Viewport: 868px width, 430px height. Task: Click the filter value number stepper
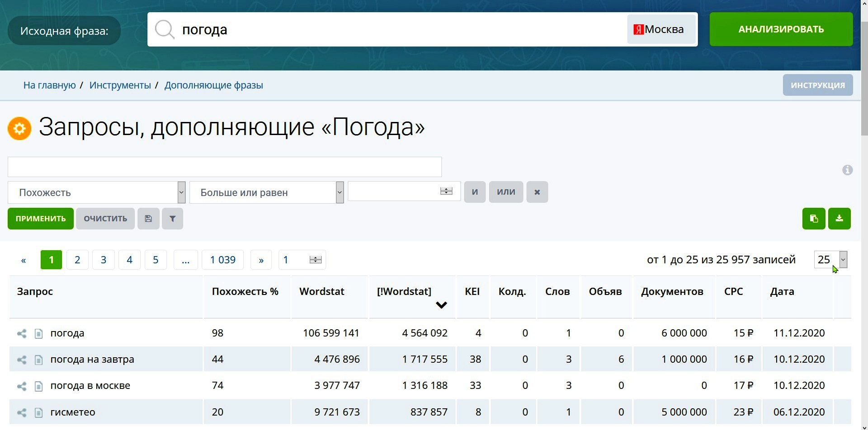coord(446,192)
